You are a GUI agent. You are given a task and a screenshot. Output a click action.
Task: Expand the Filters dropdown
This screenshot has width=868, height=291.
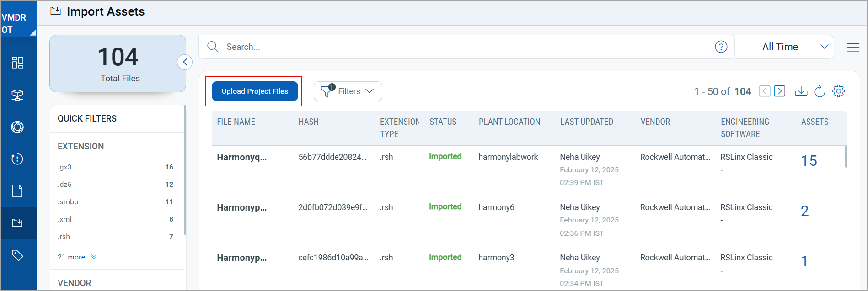pyautogui.click(x=348, y=91)
